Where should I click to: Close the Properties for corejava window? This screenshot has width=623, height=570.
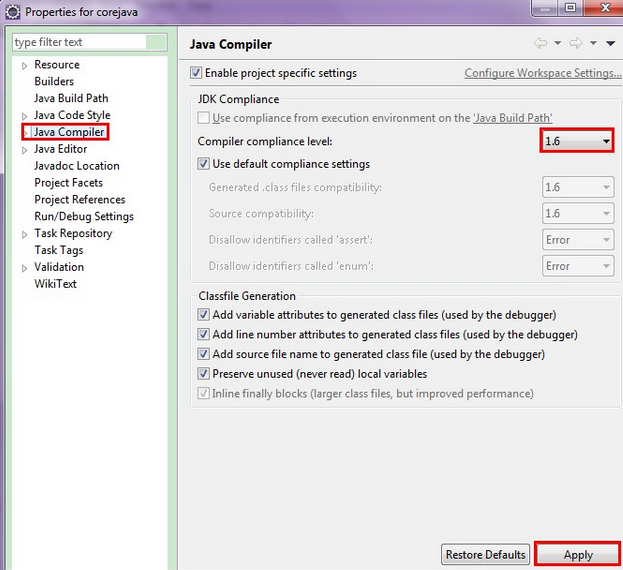tap(604, 7)
